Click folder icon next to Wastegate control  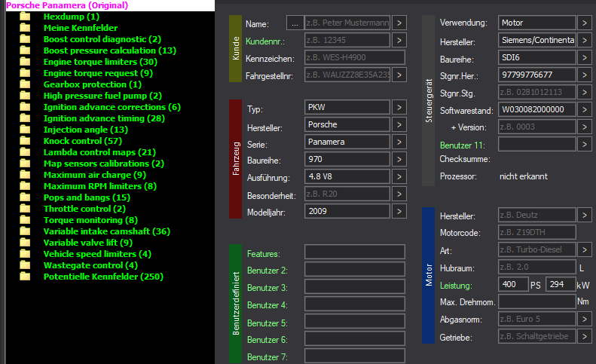(x=25, y=265)
